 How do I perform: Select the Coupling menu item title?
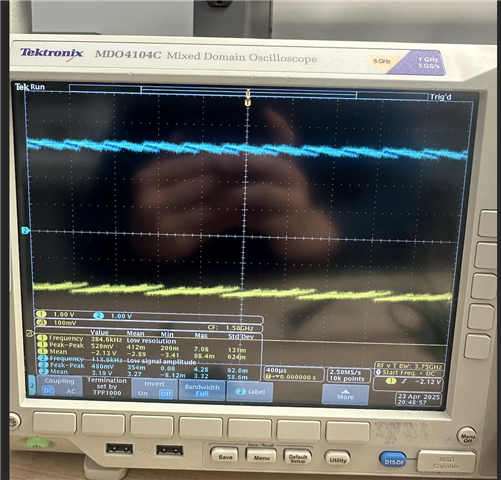(x=59, y=381)
